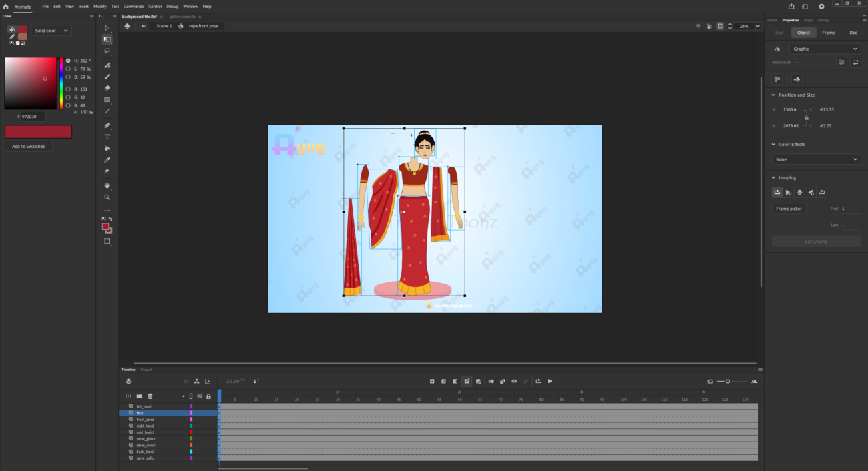
Task: Click the new folder icon in timeline
Action: pos(140,396)
